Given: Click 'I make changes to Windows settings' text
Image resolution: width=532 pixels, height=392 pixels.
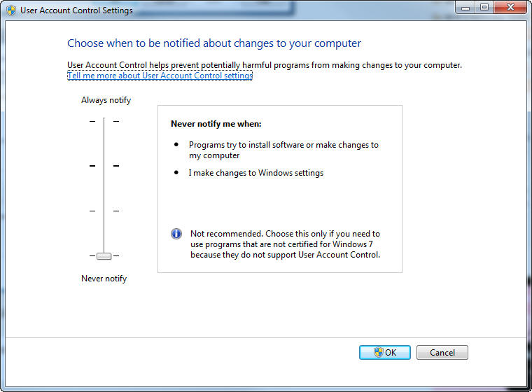Looking at the screenshot, I should (x=255, y=173).
